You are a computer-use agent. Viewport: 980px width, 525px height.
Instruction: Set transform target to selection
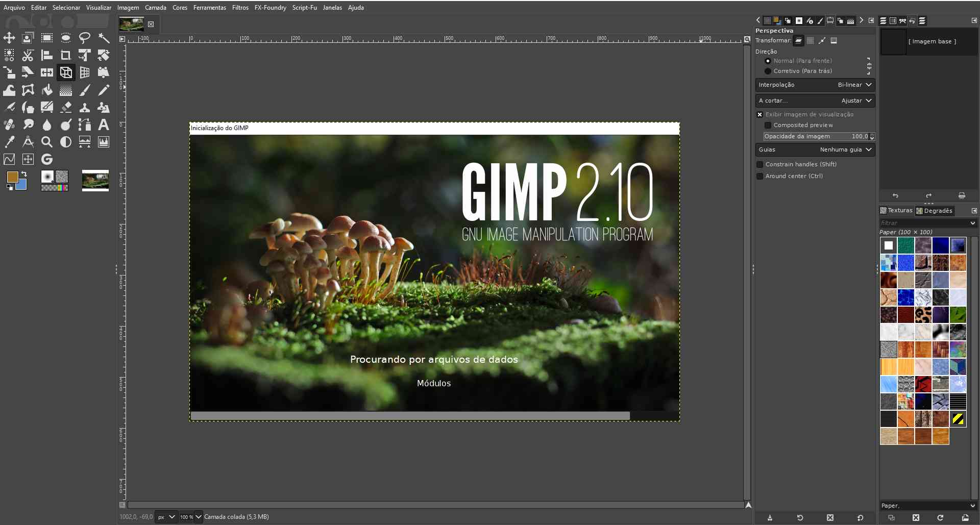click(x=811, y=40)
